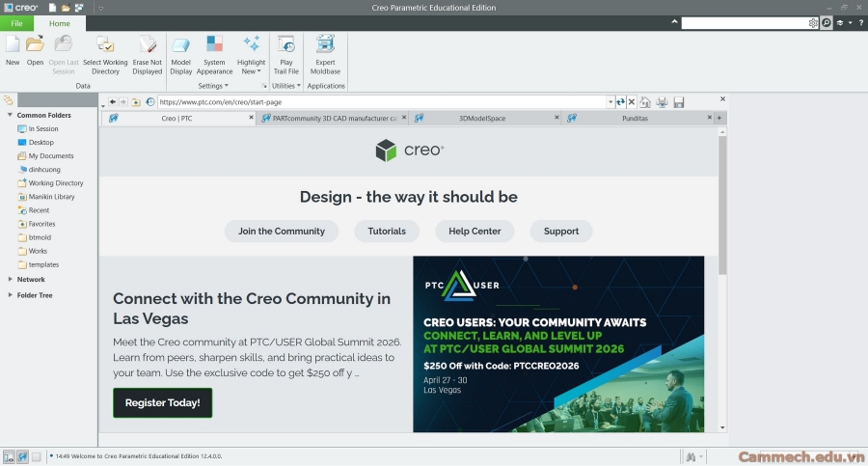Collapse the ribbon with the up arrow

[x=674, y=22]
